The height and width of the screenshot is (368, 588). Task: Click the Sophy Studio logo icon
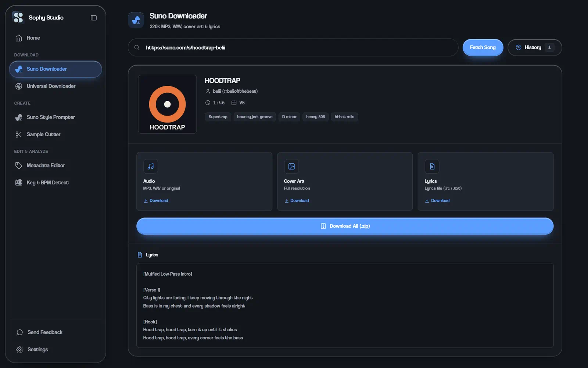click(18, 17)
